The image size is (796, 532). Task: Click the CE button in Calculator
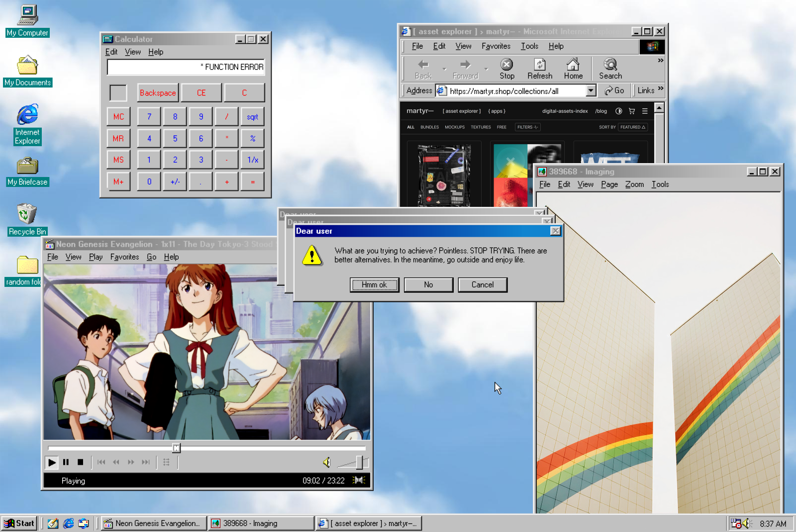coord(201,93)
